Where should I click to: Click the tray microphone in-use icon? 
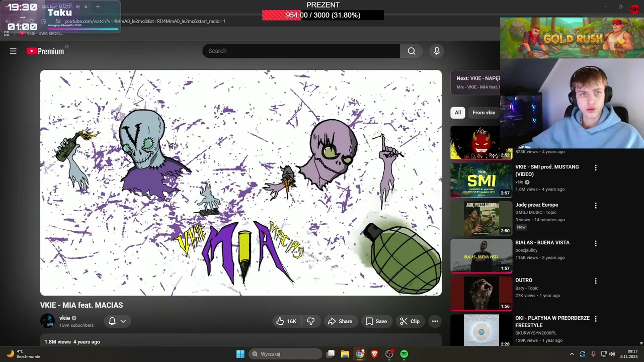pyautogui.click(x=593, y=354)
